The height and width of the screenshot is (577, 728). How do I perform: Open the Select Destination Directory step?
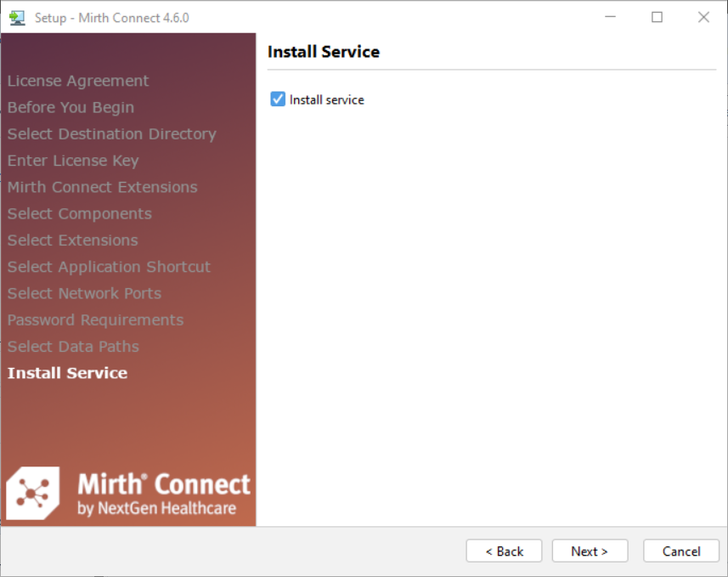pyautogui.click(x=111, y=133)
